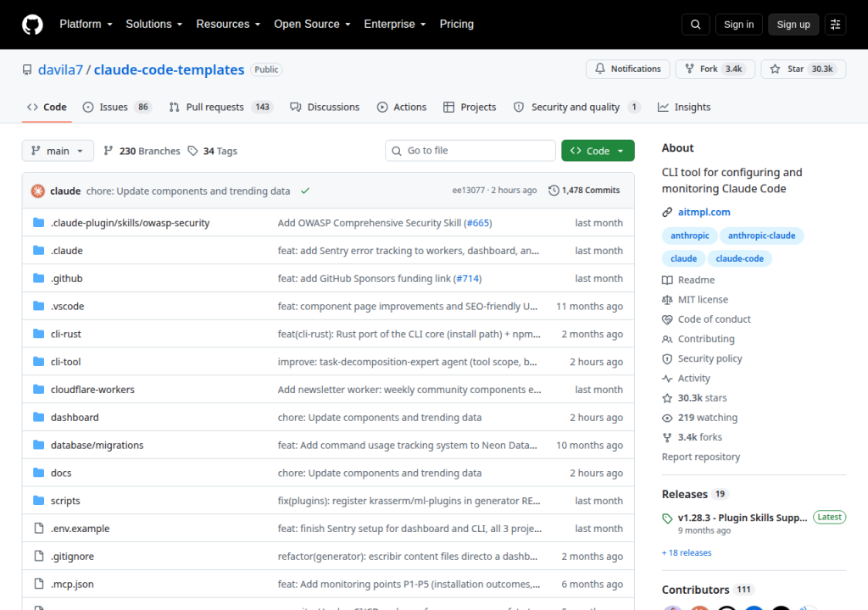Switch to the Actions tab
Image resolution: width=868 pixels, height=610 pixels.
(402, 107)
